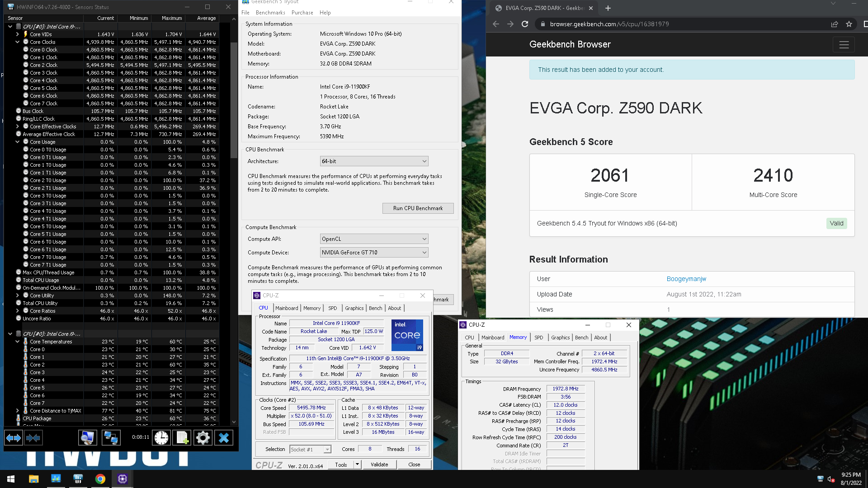Open Geekbench File menu

pyautogui.click(x=245, y=13)
